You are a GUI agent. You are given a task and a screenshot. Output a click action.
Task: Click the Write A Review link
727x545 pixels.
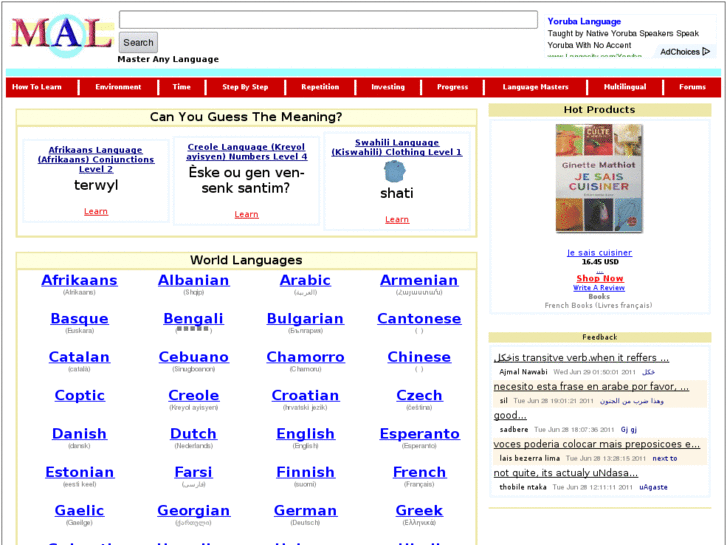[599, 288]
